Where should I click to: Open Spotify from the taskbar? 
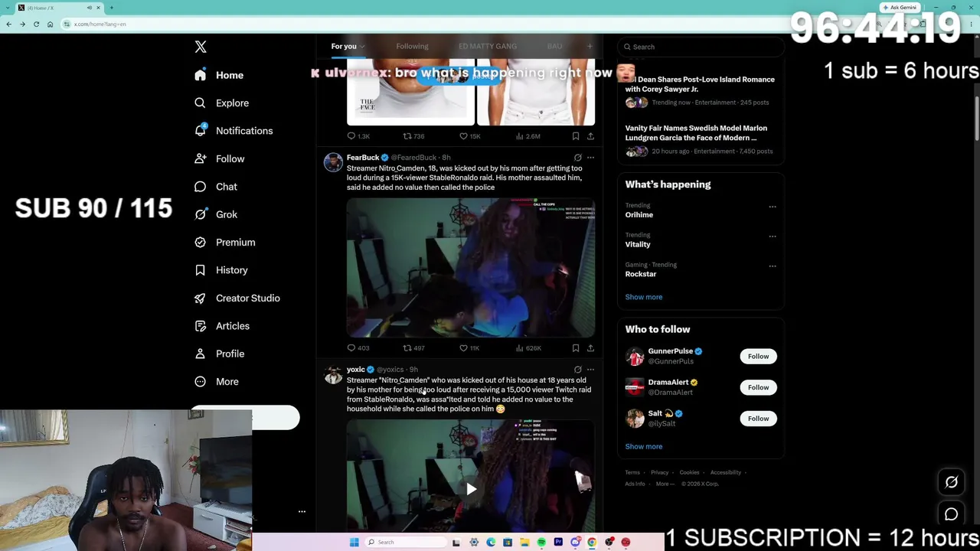coord(541,543)
